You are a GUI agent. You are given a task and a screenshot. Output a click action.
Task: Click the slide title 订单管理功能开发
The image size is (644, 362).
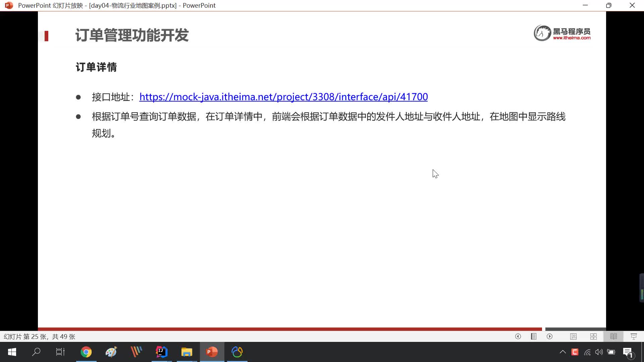(x=132, y=35)
